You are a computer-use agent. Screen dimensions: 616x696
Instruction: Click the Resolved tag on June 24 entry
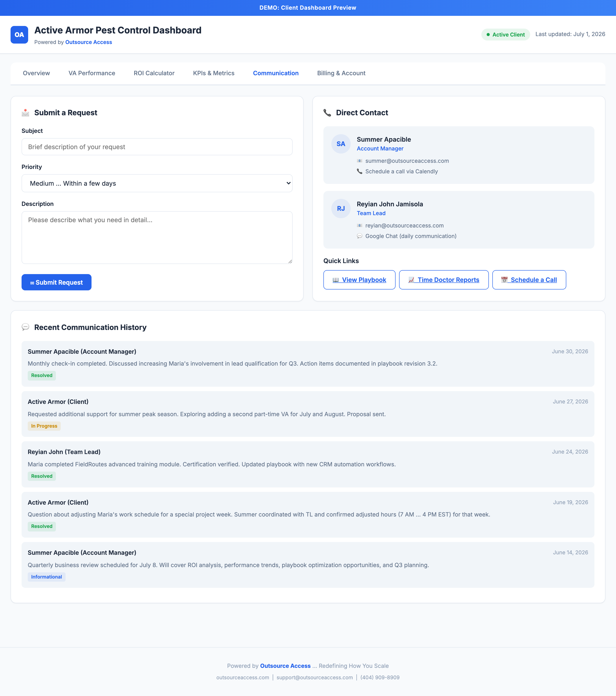[x=42, y=476]
